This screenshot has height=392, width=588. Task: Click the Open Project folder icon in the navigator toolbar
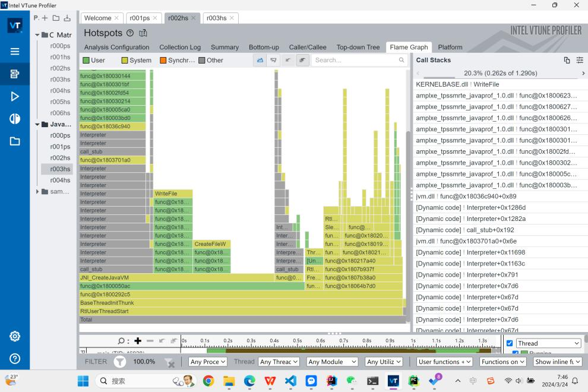coord(56,18)
